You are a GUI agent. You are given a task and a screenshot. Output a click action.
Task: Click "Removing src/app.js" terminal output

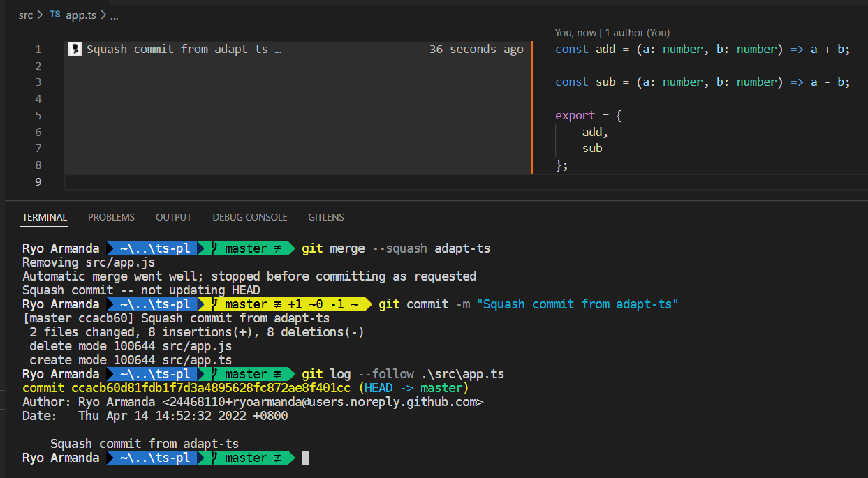click(89, 262)
